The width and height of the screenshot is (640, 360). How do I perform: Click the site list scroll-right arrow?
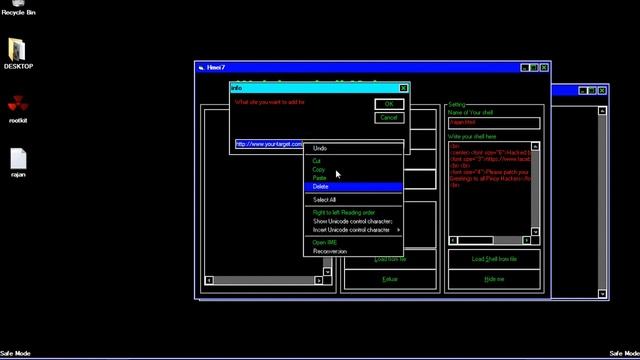pos(319,280)
